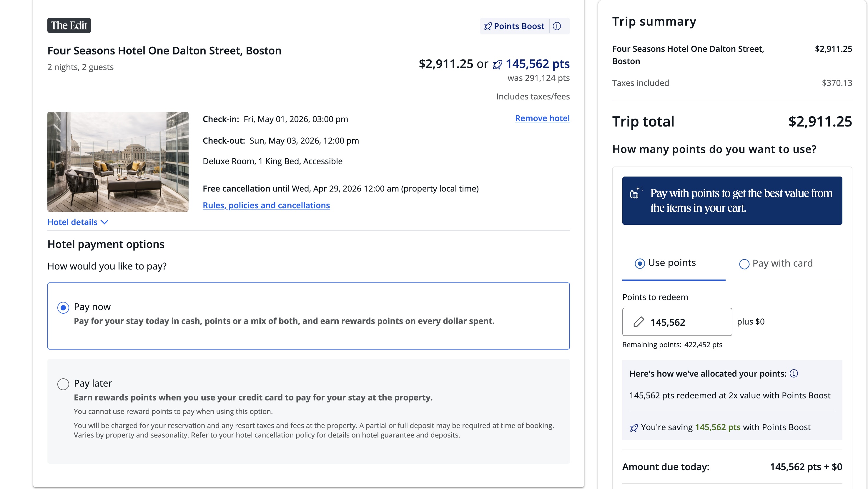
Task: Click the Points to redeem input field
Action: click(677, 322)
